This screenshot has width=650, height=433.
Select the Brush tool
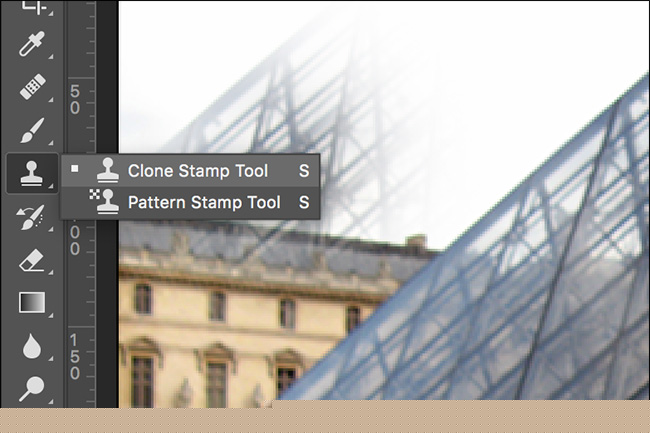32,130
